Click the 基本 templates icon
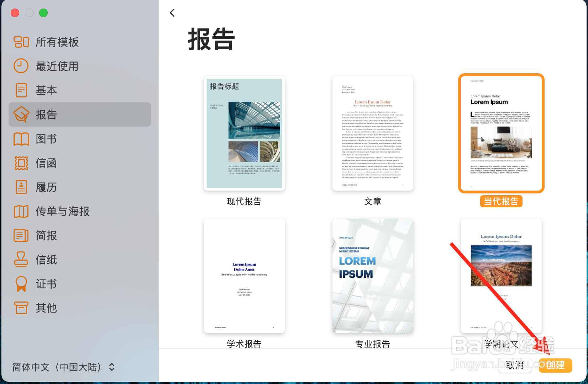Image resolution: width=588 pixels, height=384 pixels. (x=21, y=90)
